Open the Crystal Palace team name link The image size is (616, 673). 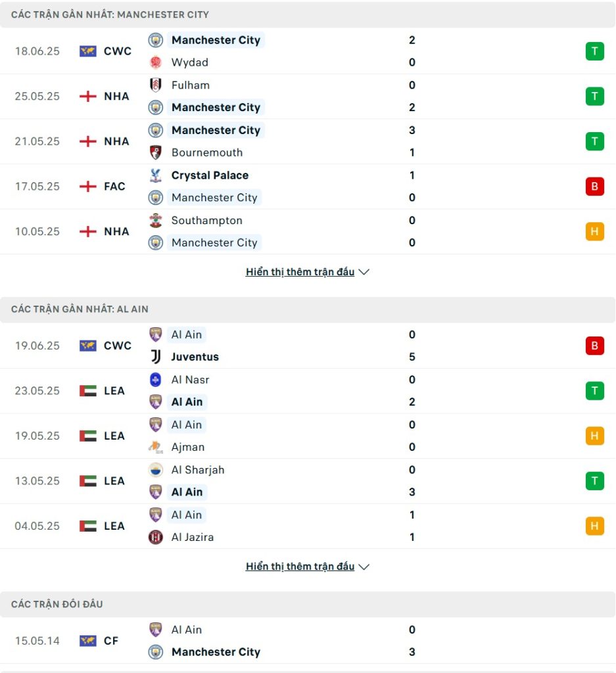[x=210, y=175]
